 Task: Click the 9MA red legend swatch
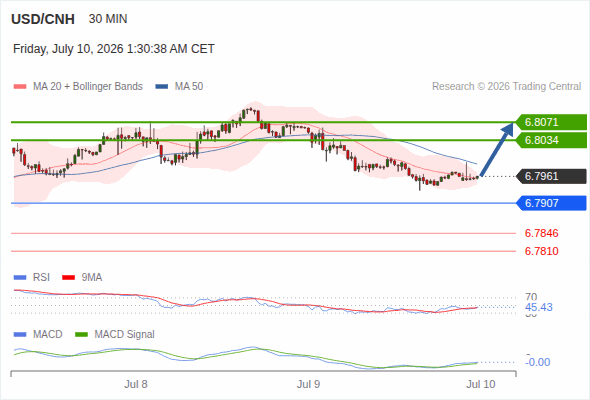click(x=68, y=278)
